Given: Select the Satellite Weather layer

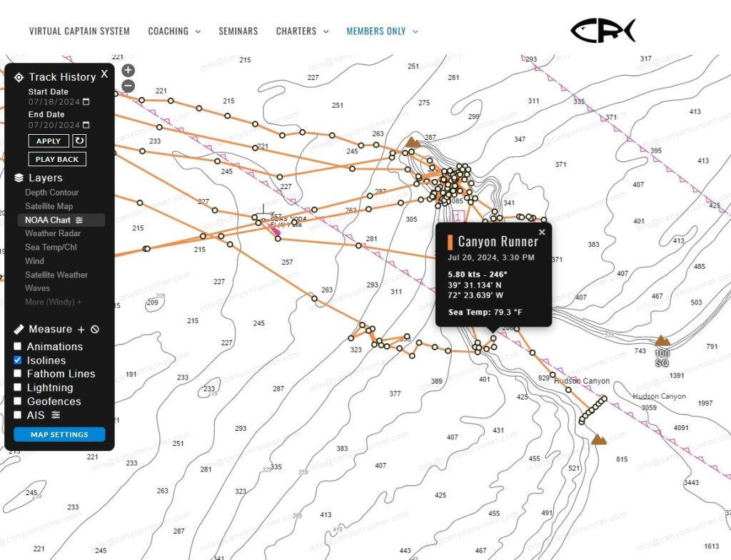Looking at the screenshot, I should 56,275.
